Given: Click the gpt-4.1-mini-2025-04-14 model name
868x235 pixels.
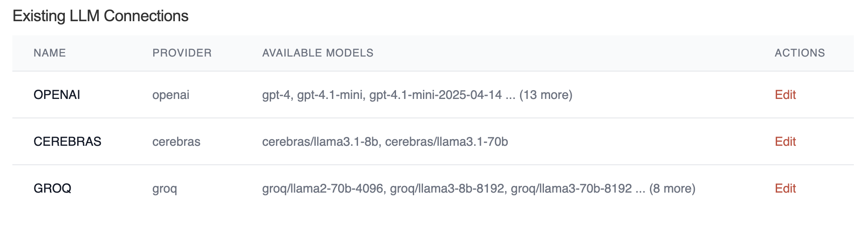Looking at the screenshot, I should tap(435, 95).
